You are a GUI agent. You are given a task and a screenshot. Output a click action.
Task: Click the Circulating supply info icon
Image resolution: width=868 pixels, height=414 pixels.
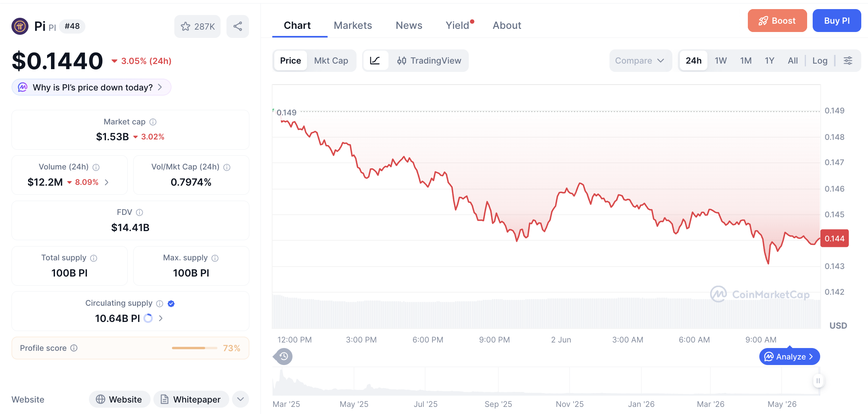pyautogui.click(x=160, y=303)
